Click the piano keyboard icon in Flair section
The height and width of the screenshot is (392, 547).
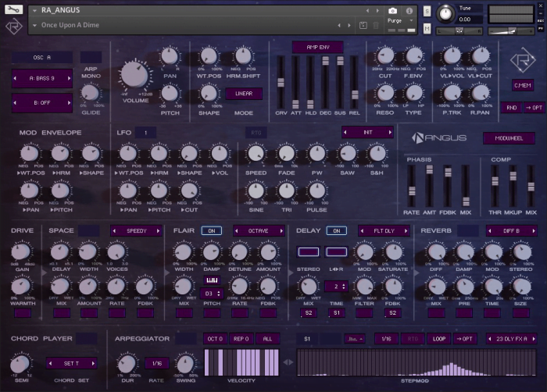212,280
